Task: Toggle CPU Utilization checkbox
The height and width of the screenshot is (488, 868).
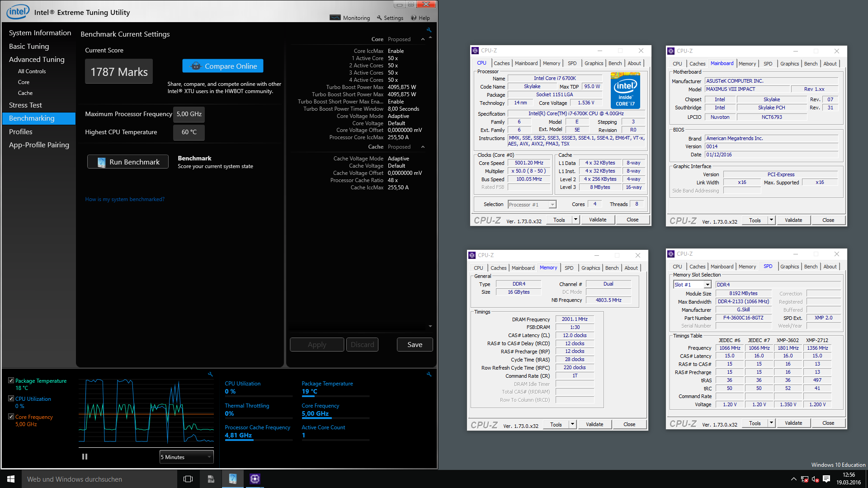Action: point(11,399)
